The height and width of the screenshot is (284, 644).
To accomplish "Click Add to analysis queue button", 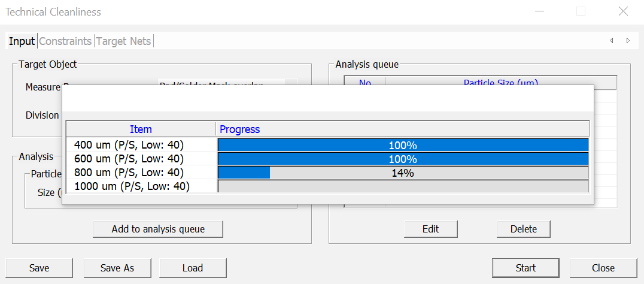I will [158, 229].
